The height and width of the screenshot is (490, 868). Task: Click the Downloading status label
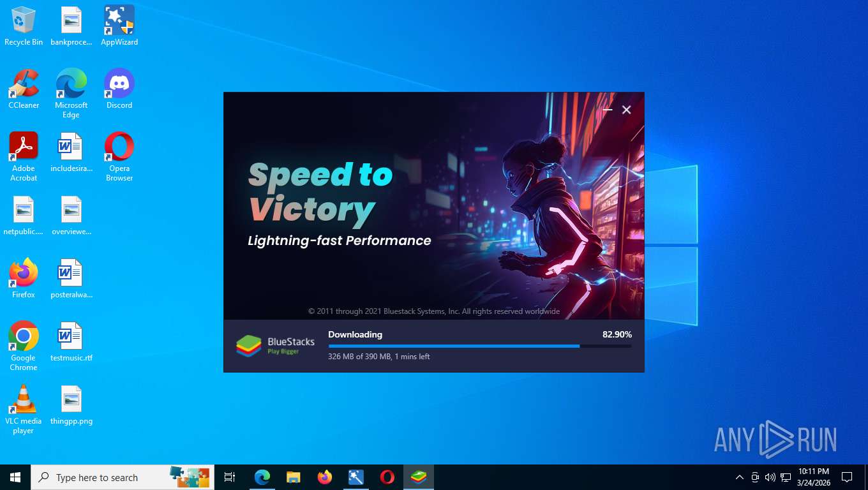coord(355,334)
